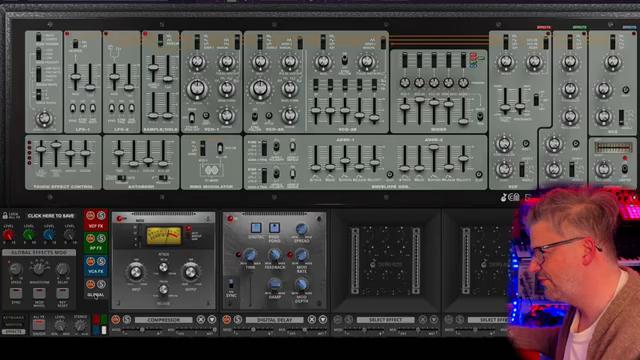640x360 pixels.
Task: Click the third slot X icon
Action: click(423, 320)
